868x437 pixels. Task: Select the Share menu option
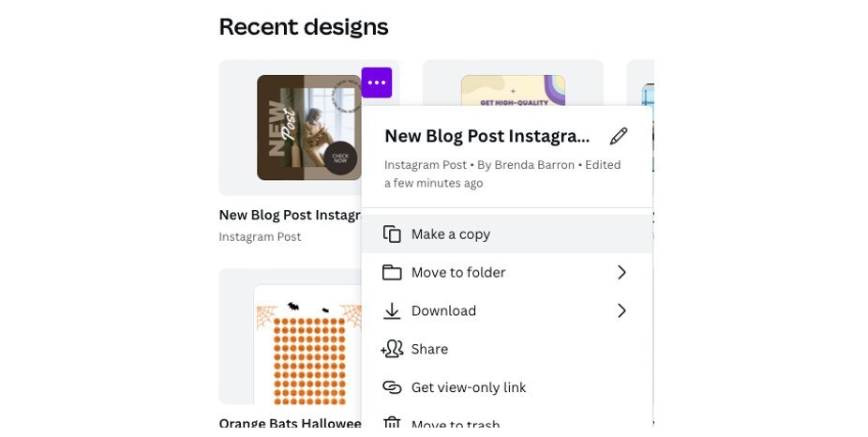click(429, 349)
